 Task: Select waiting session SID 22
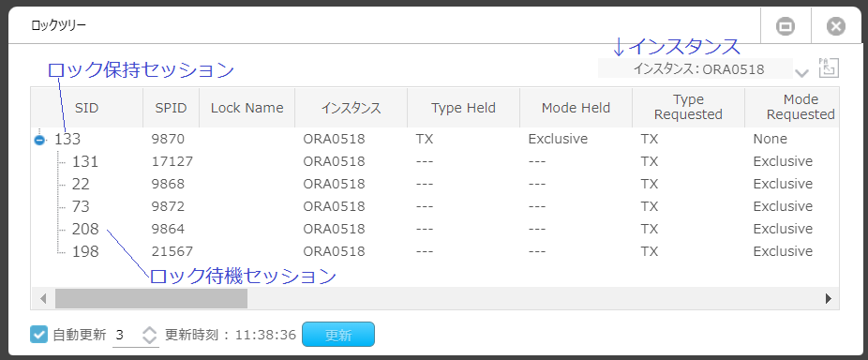435,184
